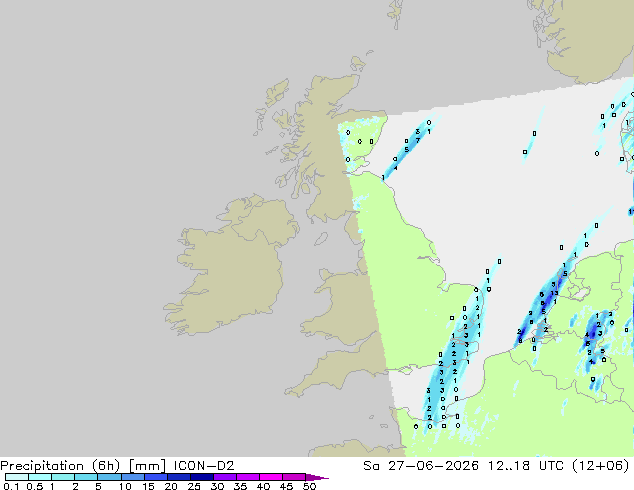Pick the 10–15 mm legend color swatch
Image resolution: width=634 pixels, height=490 pixels.
point(132,477)
